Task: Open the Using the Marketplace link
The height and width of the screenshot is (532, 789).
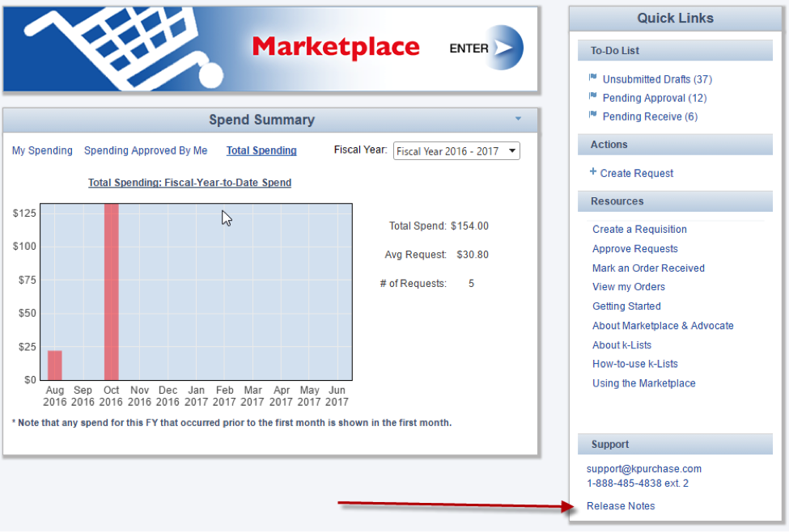Action: [643, 384]
